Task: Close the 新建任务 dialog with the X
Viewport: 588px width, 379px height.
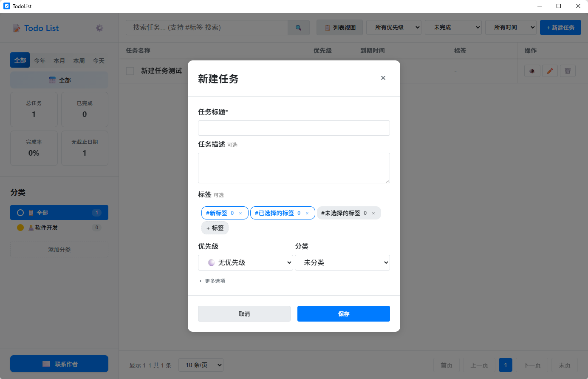Action: click(x=383, y=78)
